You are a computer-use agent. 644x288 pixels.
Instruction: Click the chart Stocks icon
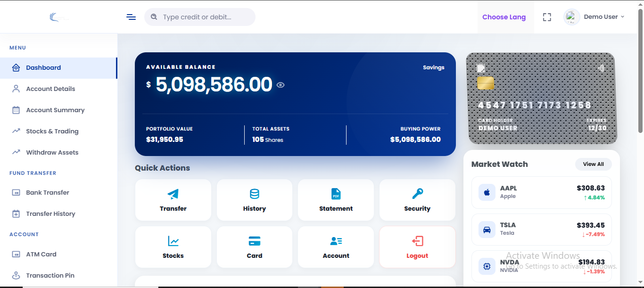173,241
